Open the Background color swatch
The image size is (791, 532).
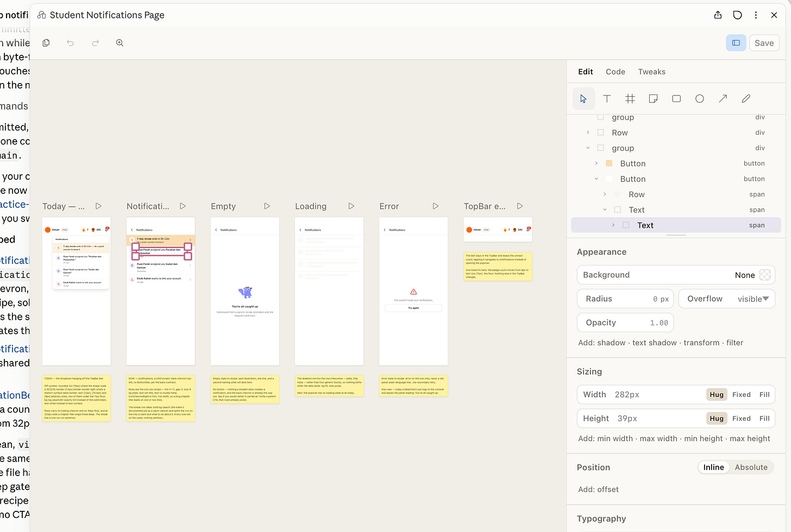tap(765, 275)
